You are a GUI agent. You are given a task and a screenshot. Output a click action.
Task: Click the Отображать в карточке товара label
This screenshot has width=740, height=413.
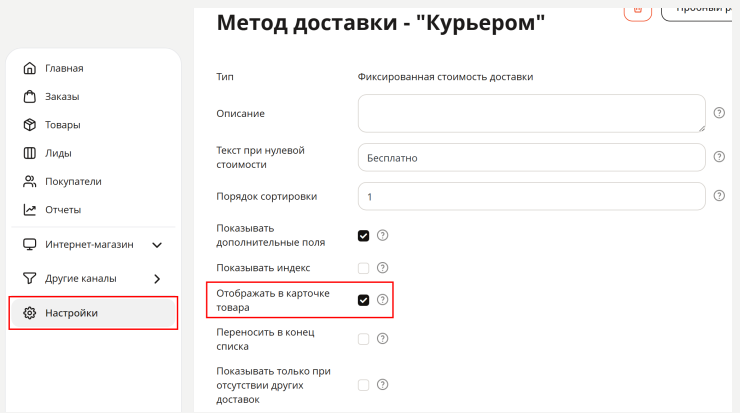273,300
